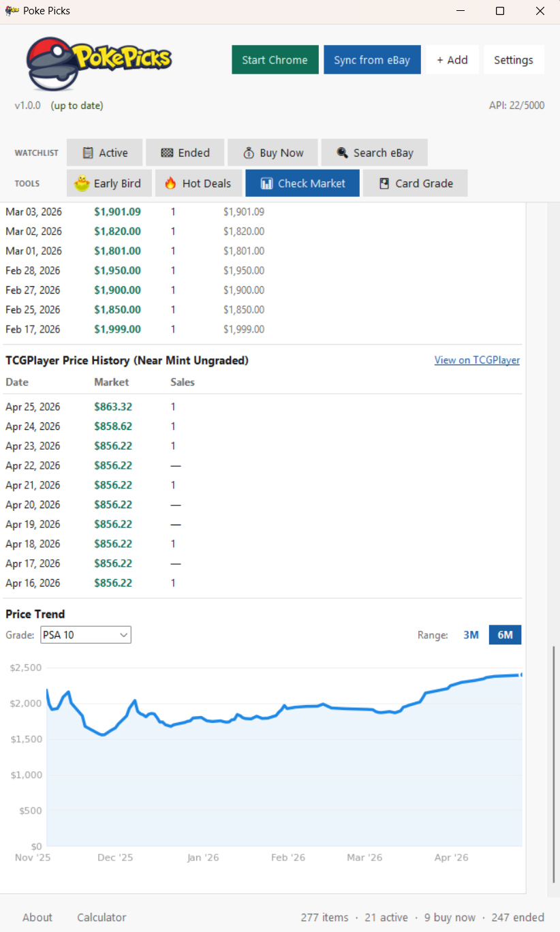Screen dimensions: 560x932
Task: Click the API: 22/5000 counter
Action: point(516,106)
